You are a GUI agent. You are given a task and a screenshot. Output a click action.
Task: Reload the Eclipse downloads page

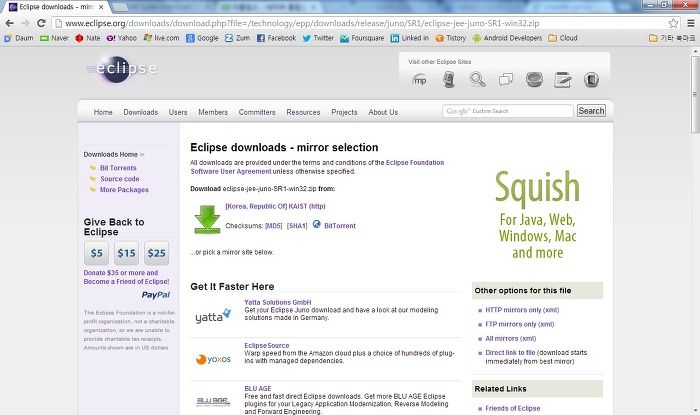pos(41,23)
